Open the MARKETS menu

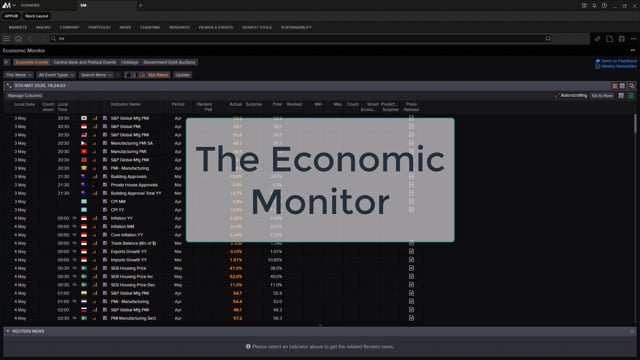(x=18, y=27)
